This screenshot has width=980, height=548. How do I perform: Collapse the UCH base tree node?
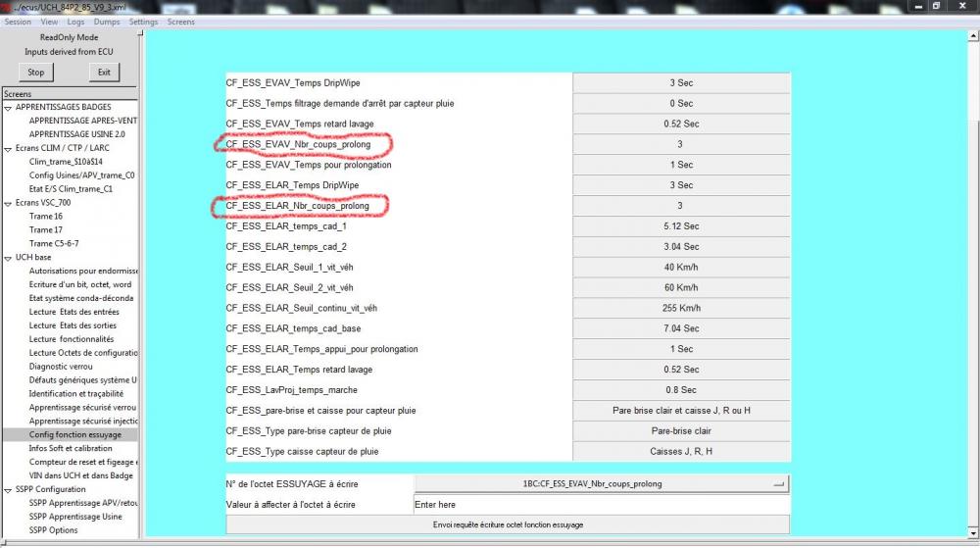(x=8, y=258)
